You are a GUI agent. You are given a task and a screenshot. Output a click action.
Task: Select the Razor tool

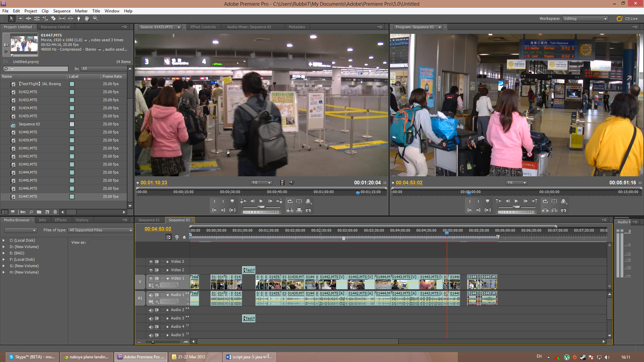tap(54, 18)
